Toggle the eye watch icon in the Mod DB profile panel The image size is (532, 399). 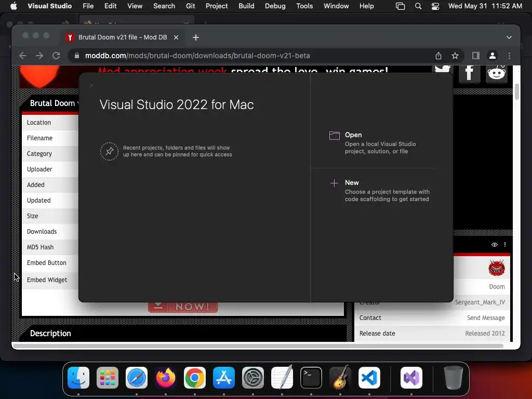click(495, 245)
